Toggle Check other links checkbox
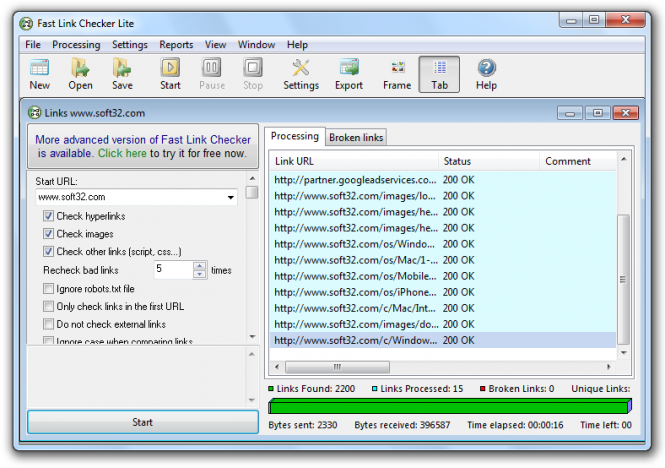Image resolution: width=665 pixels, height=468 pixels. (x=48, y=252)
